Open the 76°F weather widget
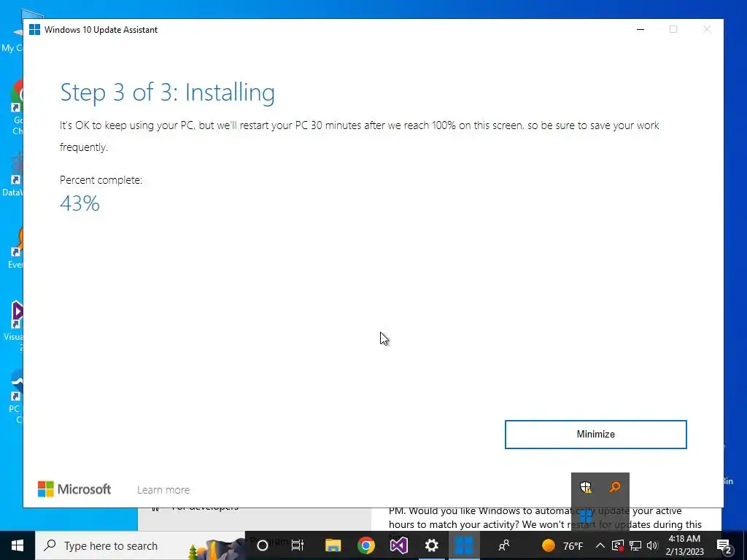The image size is (747, 560). click(x=562, y=545)
